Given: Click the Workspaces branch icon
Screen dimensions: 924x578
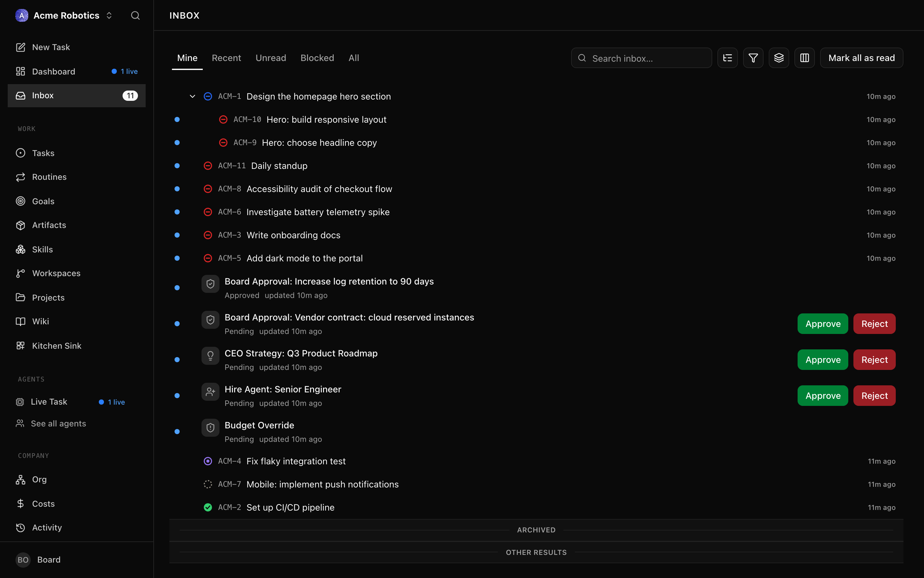Looking at the screenshot, I should coord(21,273).
